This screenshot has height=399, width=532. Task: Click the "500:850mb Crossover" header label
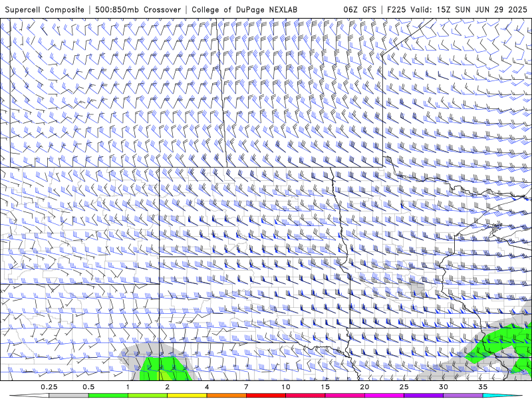click(x=138, y=9)
